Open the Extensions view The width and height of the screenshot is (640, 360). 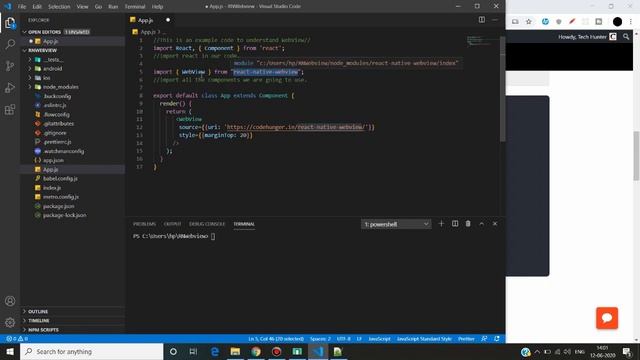pyautogui.click(x=10, y=109)
